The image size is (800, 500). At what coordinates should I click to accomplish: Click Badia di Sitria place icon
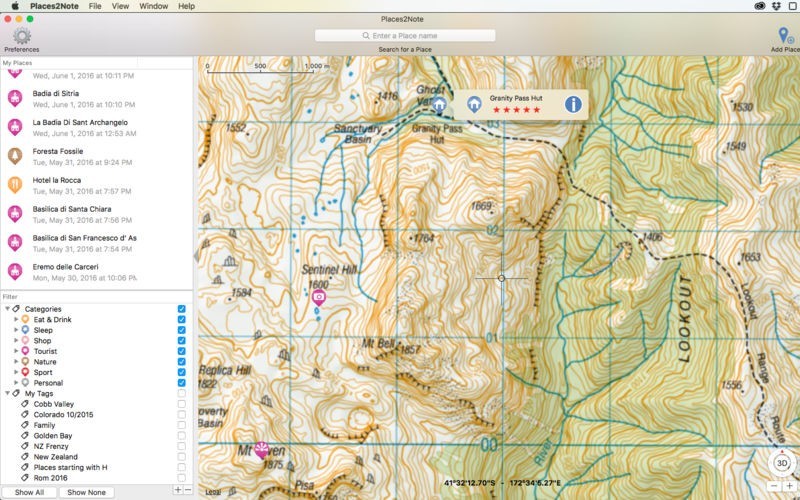(15, 98)
